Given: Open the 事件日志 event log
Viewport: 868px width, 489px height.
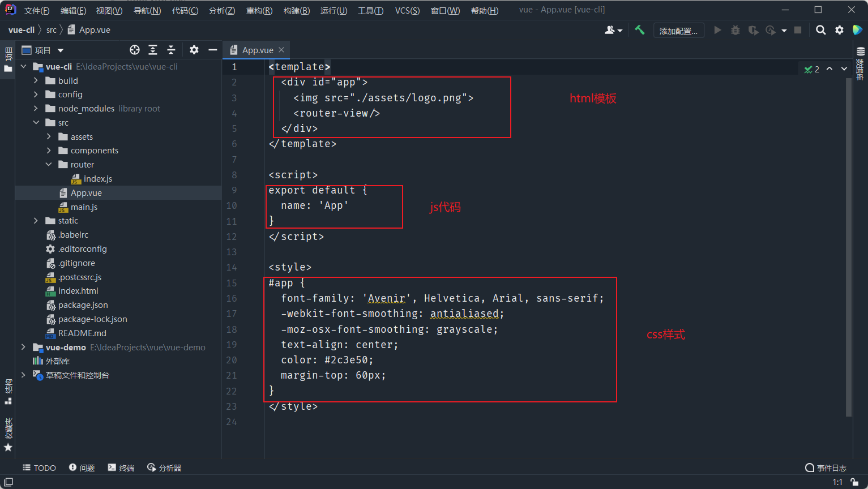Looking at the screenshot, I should (x=826, y=467).
